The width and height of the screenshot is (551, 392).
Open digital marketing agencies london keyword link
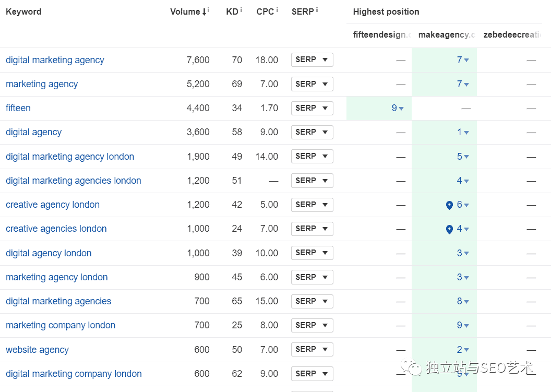point(73,181)
